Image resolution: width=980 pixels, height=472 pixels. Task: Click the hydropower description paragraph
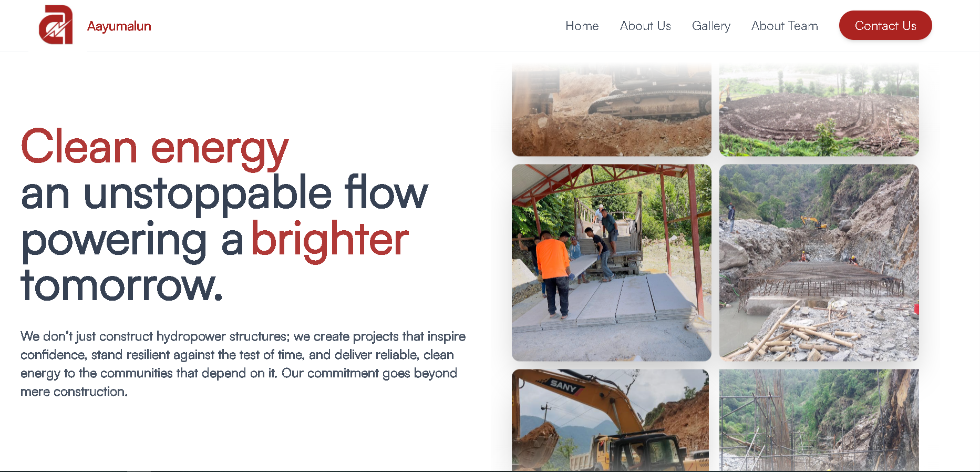point(243,364)
